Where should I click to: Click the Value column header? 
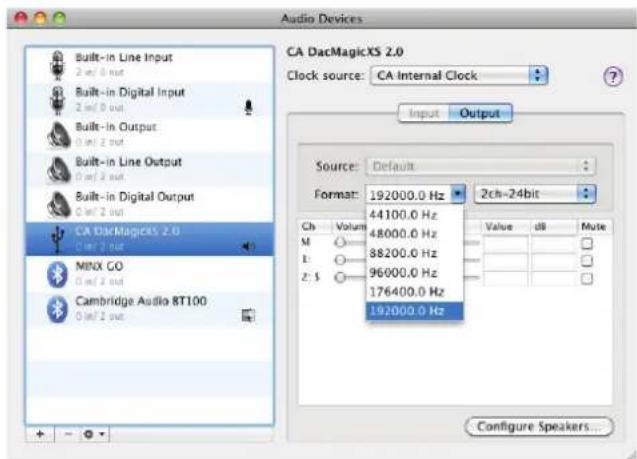pyautogui.click(x=505, y=227)
